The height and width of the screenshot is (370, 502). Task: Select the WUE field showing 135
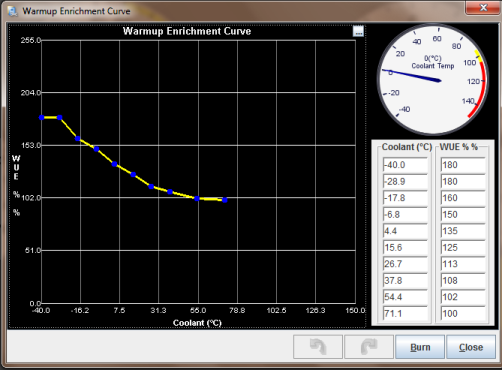[x=463, y=231]
